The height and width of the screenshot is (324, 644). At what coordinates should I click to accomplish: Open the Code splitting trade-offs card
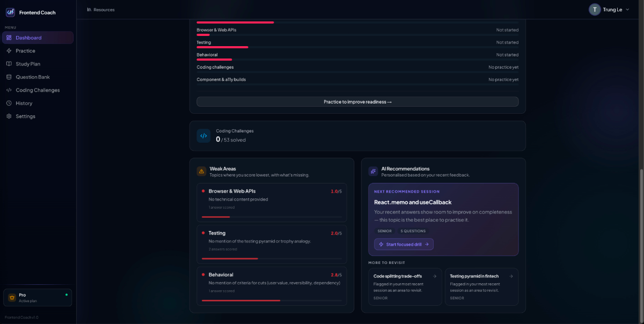[405, 286]
